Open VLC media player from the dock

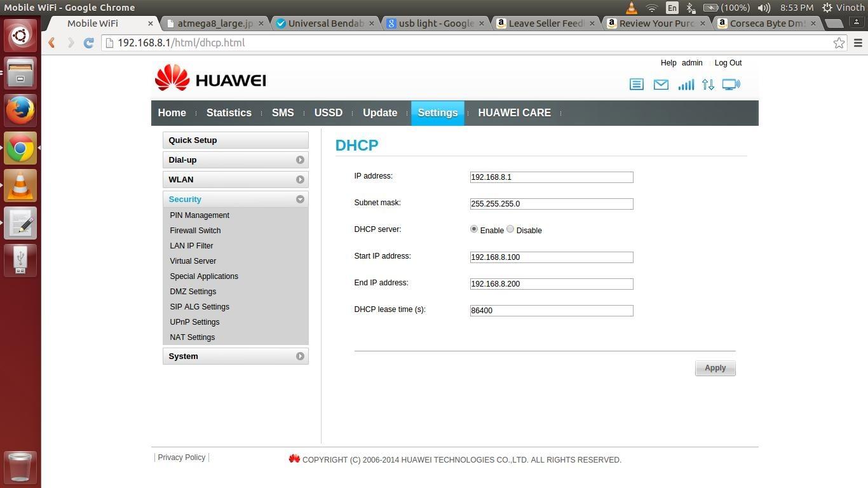pos(20,185)
